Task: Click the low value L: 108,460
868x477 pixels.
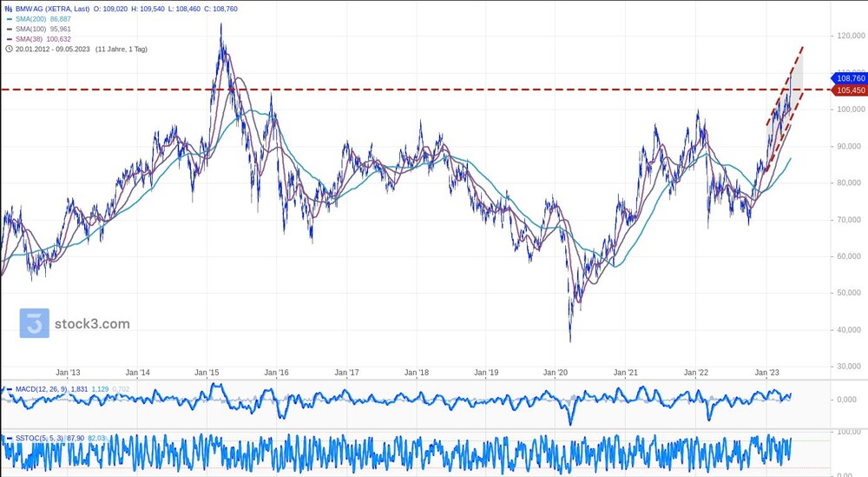Action: click(184, 9)
